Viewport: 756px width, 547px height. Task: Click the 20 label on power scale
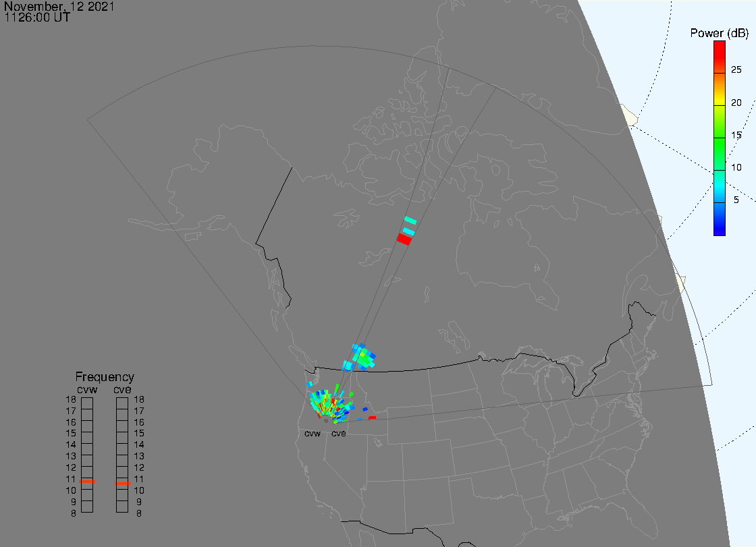pos(736,103)
